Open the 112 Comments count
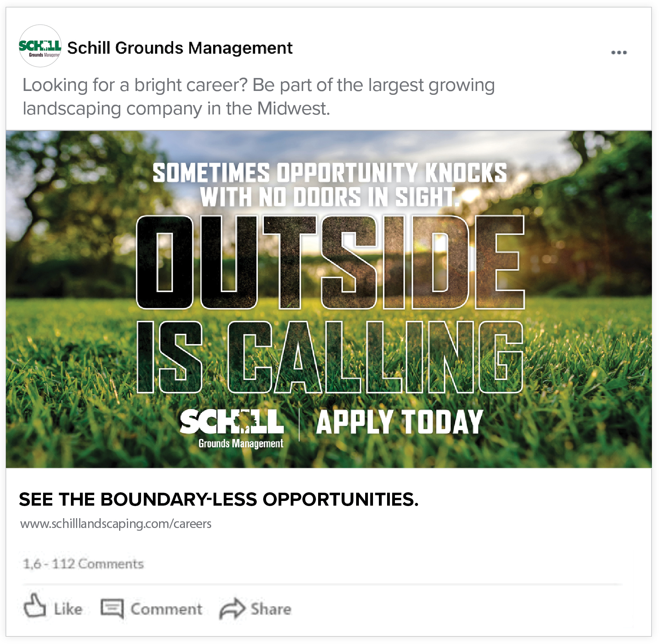This screenshot has height=644, width=659. [x=98, y=564]
